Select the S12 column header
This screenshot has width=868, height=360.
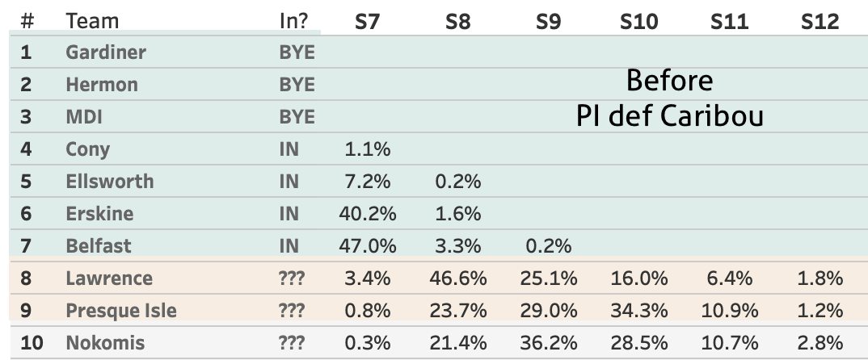pyautogui.click(x=820, y=22)
